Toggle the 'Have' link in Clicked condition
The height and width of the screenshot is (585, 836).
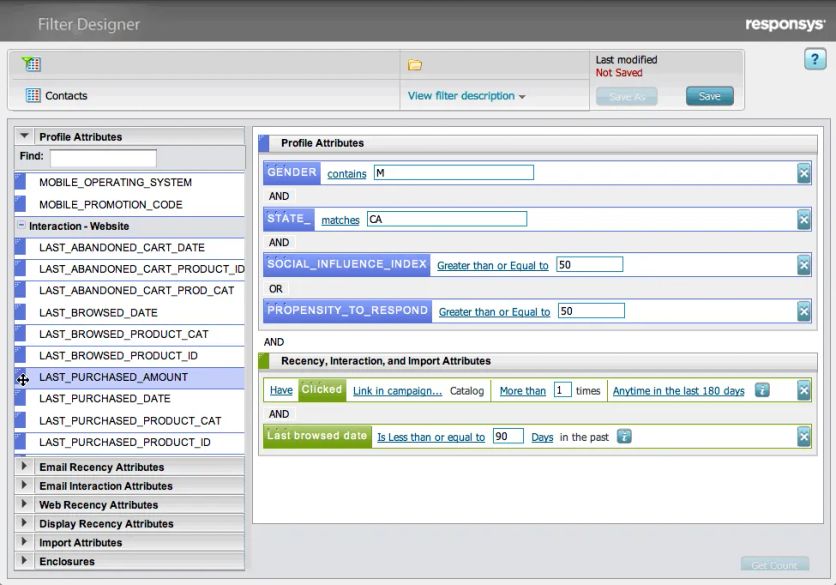coord(281,390)
